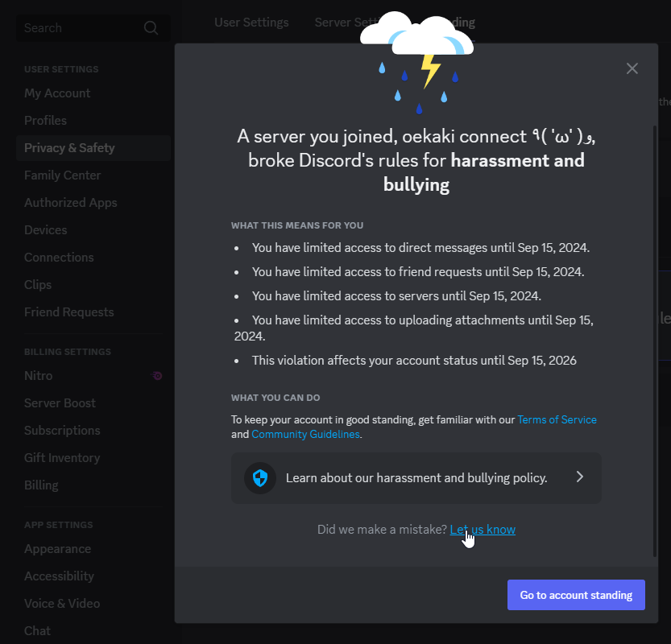Click the 'WHAT YOU CAN DO' heading
The width and height of the screenshot is (671, 644).
tap(275, 398)
